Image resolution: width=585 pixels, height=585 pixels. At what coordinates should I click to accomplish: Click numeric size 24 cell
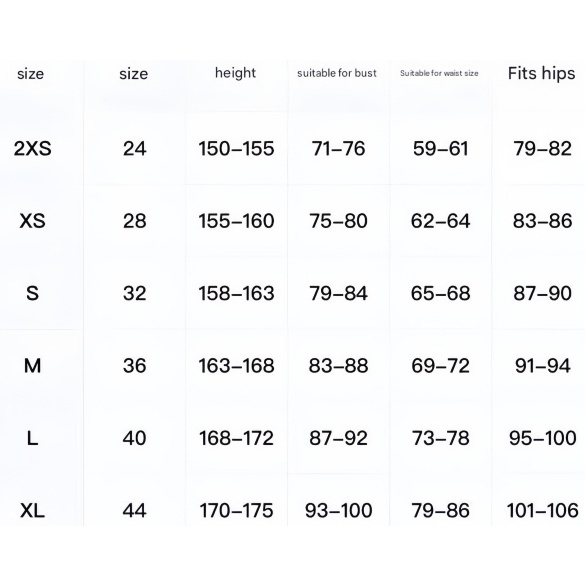(135, 148)
